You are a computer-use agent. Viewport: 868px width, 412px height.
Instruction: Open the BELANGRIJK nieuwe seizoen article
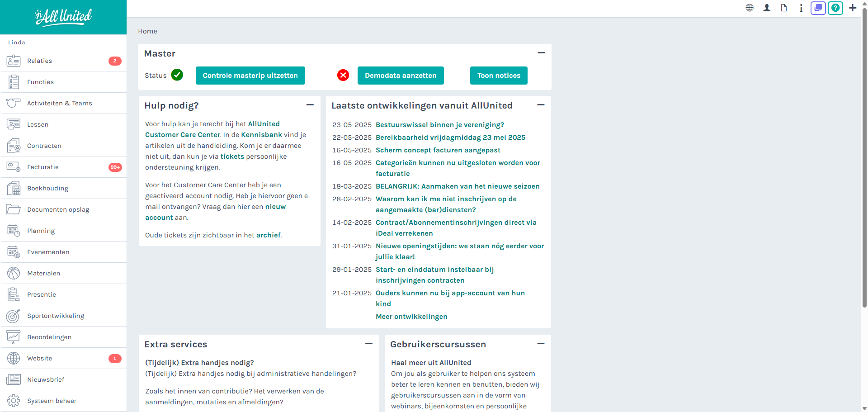tap(458, 186)
